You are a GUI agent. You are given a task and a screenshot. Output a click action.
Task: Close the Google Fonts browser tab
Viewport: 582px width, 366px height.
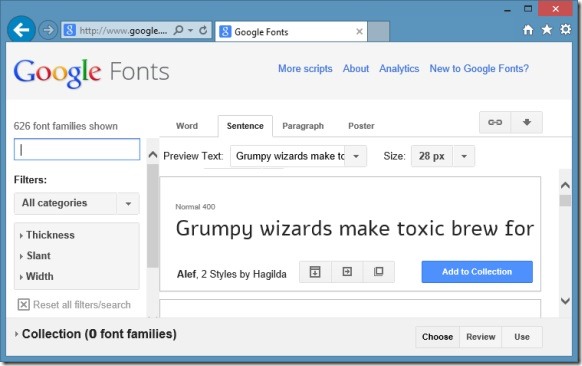pyautogui.click(x=359, y=32)
